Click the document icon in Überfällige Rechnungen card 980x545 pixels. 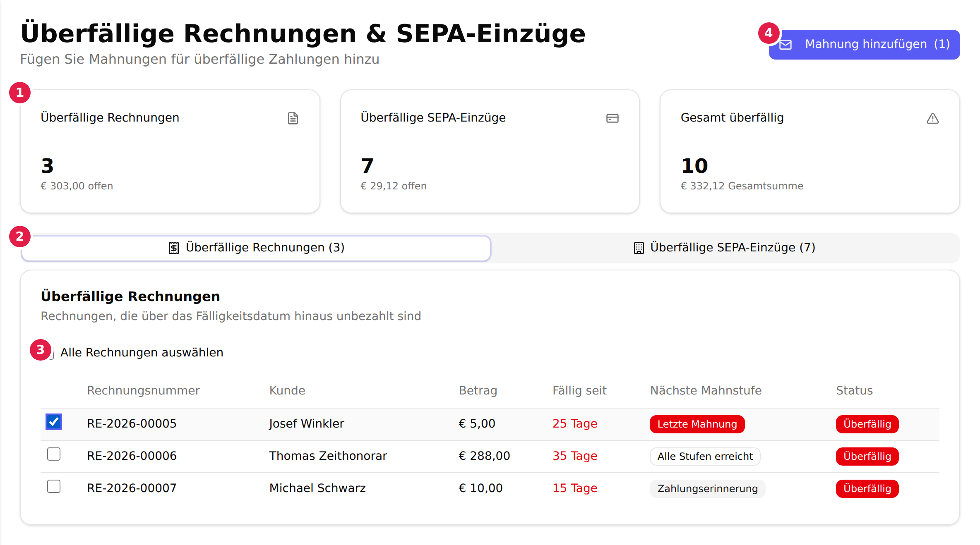(x=293, y=118)
